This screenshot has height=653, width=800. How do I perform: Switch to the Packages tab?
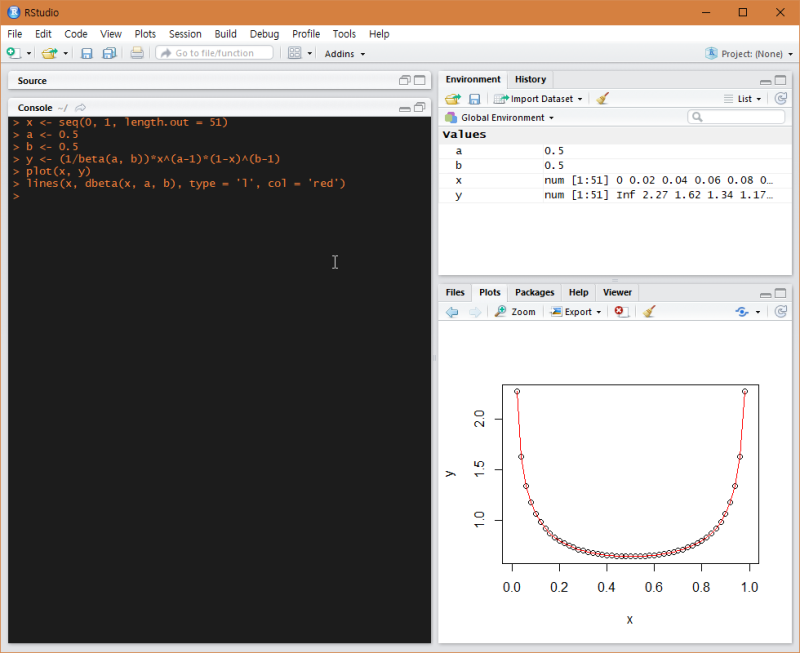tap(534, 293)
